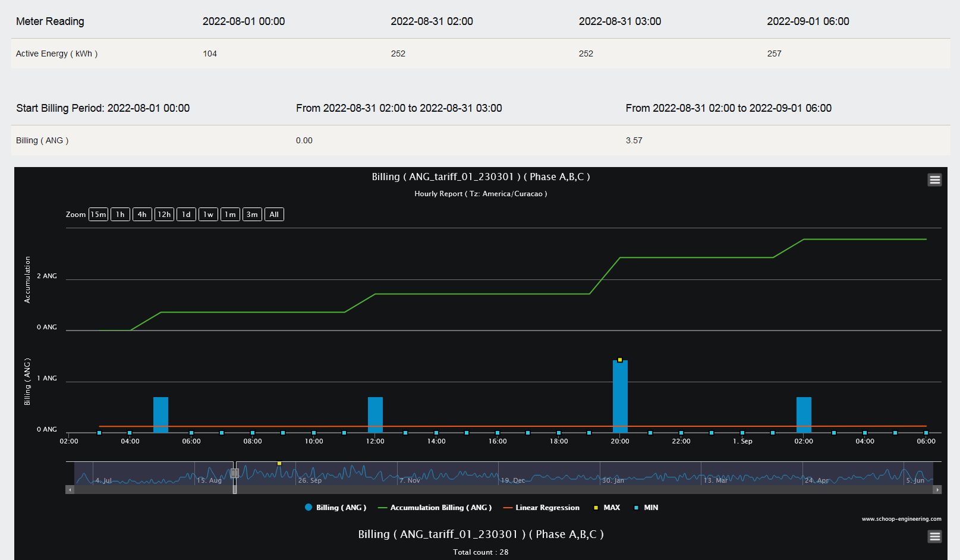The width and height of the screenshot is (960, 560).
Task: Click the navigator right scroll arrow
Action: tap(937, 490)
